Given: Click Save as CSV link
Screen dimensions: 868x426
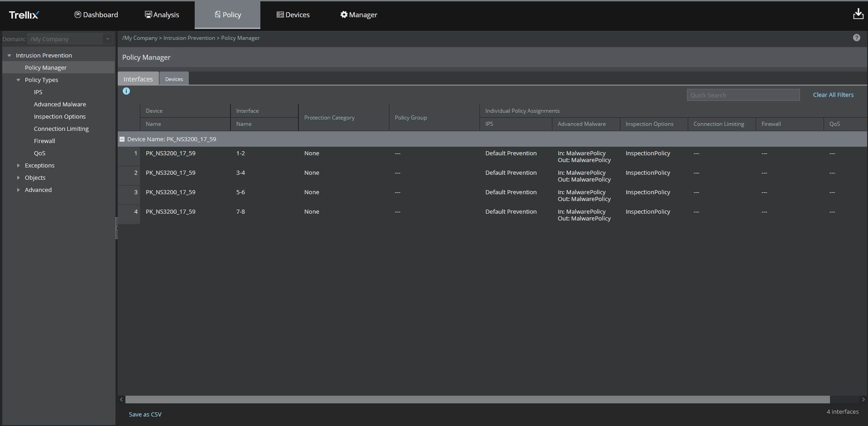Looking at the screenshot, I should (145, 414).
